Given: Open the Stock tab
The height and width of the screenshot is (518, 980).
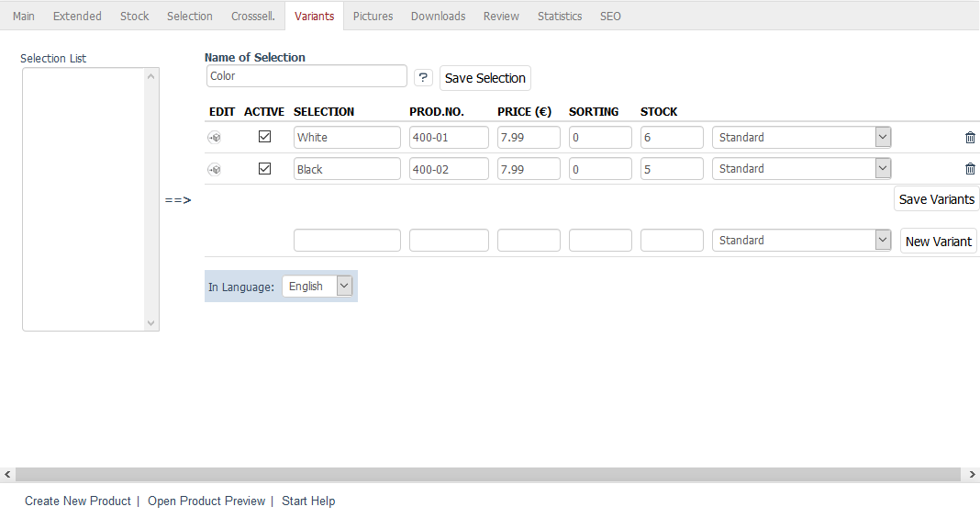Looking at the screenshot, I should (134, 17).
